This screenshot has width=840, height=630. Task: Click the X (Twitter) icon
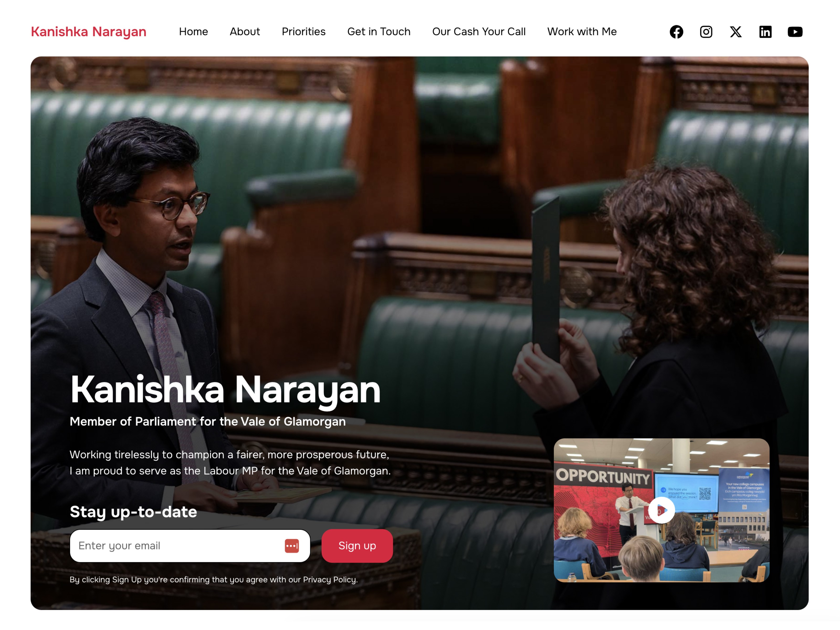[736, 32]
